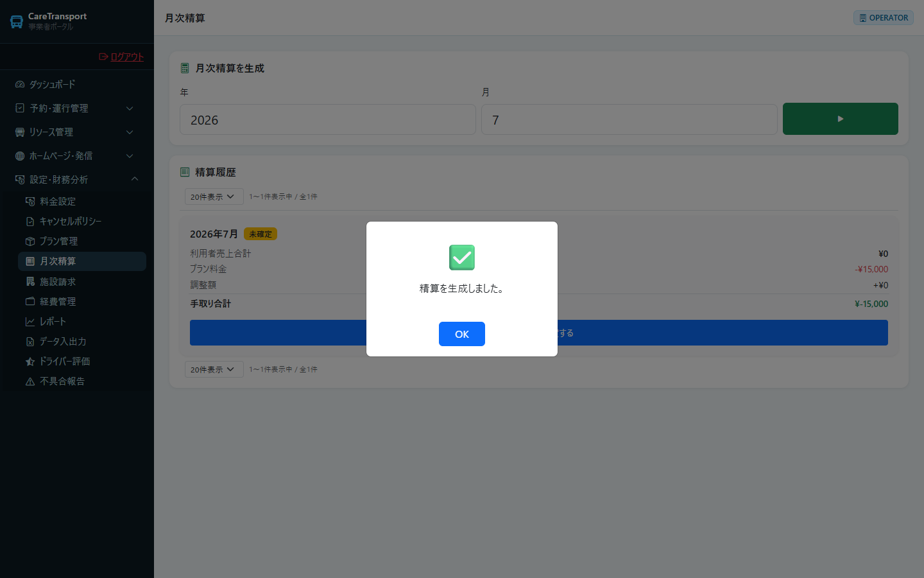Select 月次精算 in the sidebar
This screenshot has height=578, width=924.
[82, 261]
